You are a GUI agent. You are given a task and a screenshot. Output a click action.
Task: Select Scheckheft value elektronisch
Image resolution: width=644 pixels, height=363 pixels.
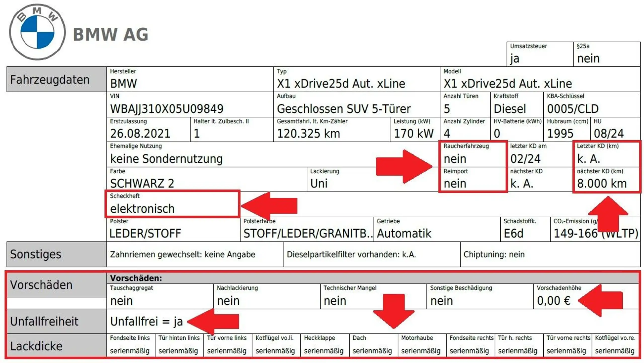[x=142, y=209]
